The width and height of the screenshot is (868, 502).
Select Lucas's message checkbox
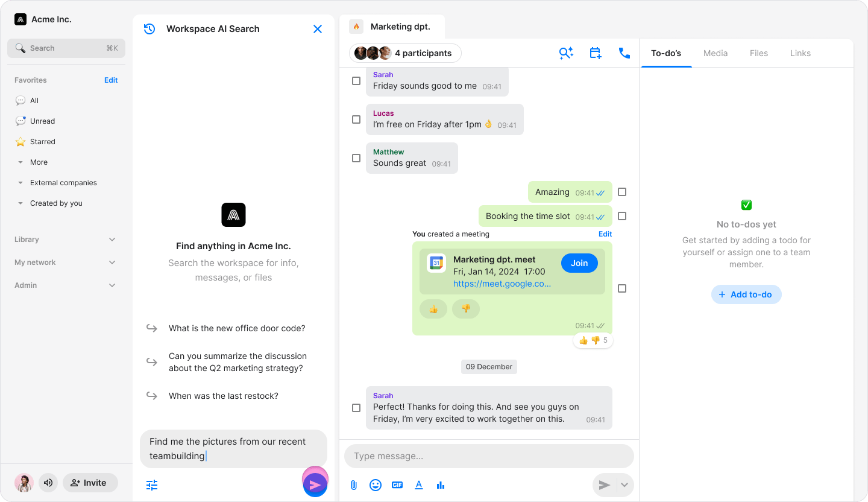356,119
